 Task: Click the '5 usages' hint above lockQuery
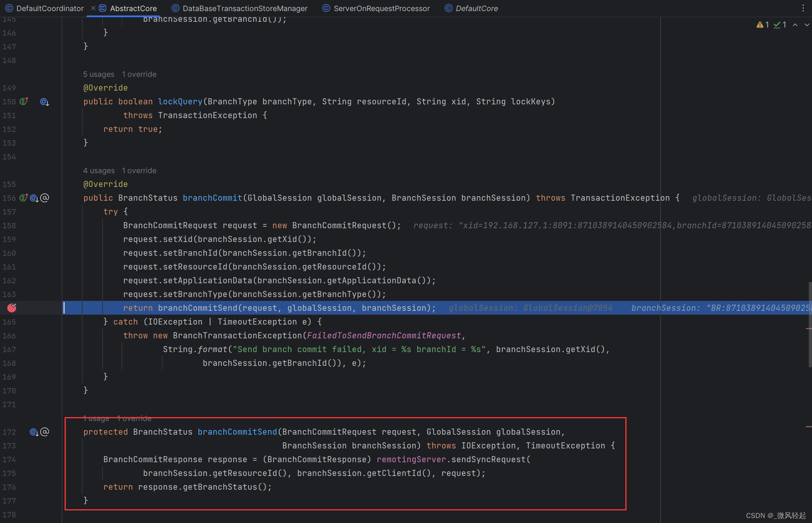pyautogui.click(x=99, y=74)
